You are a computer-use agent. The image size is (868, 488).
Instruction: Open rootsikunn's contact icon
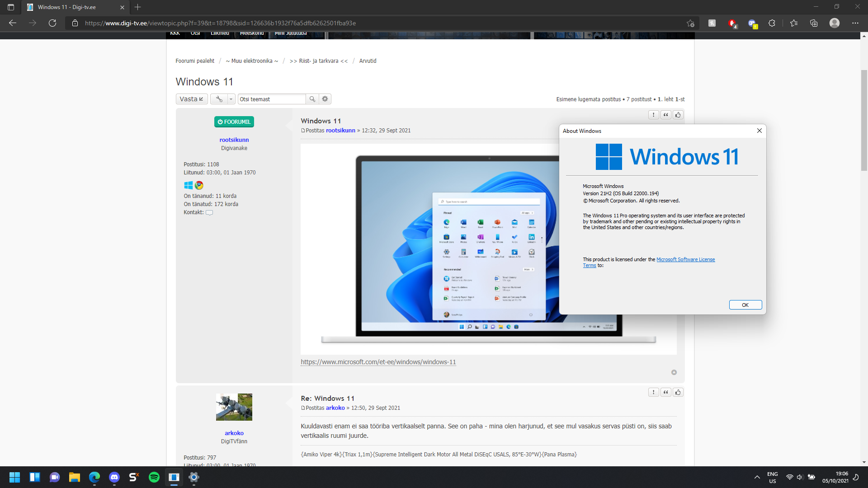(209, 212)
